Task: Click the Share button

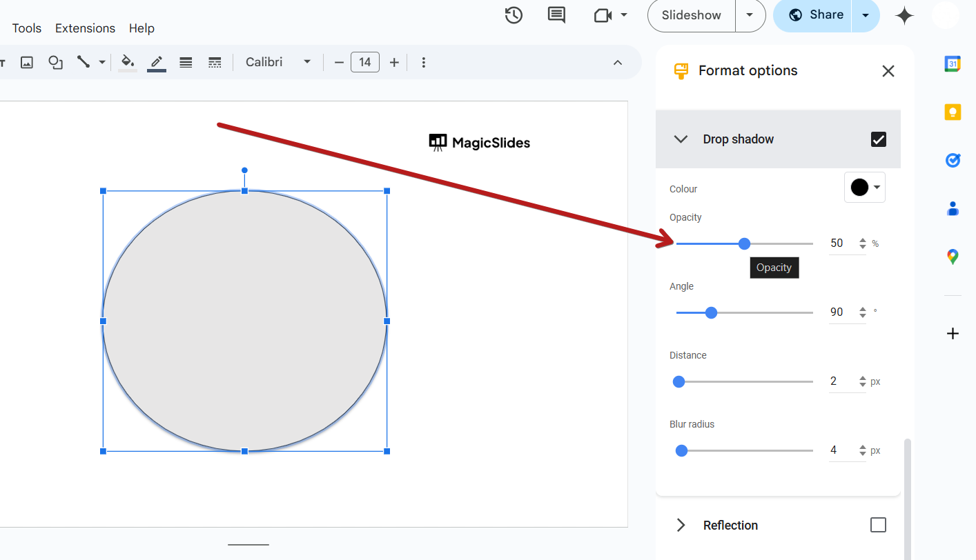Action: pos(816,15)
